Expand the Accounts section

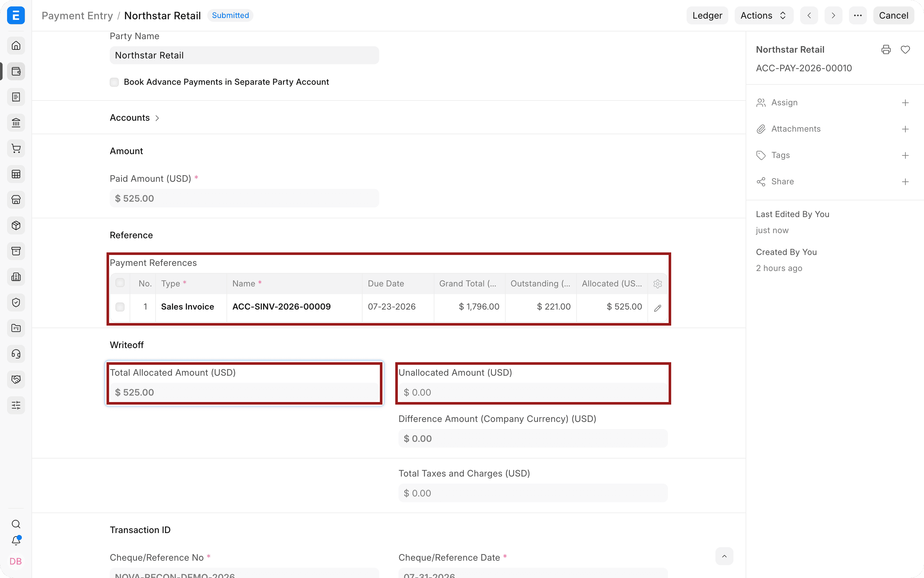134,118
